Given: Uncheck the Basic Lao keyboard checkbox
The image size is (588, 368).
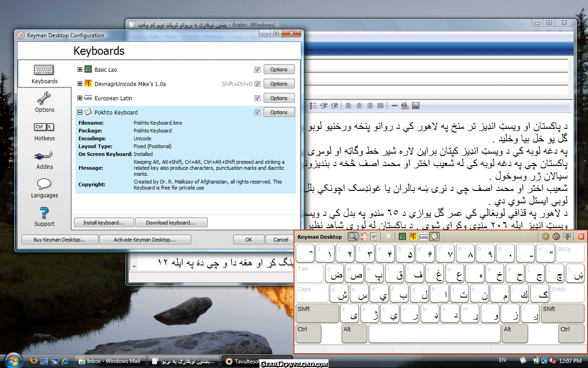Looking at the screenshot, I should [257, 69].
